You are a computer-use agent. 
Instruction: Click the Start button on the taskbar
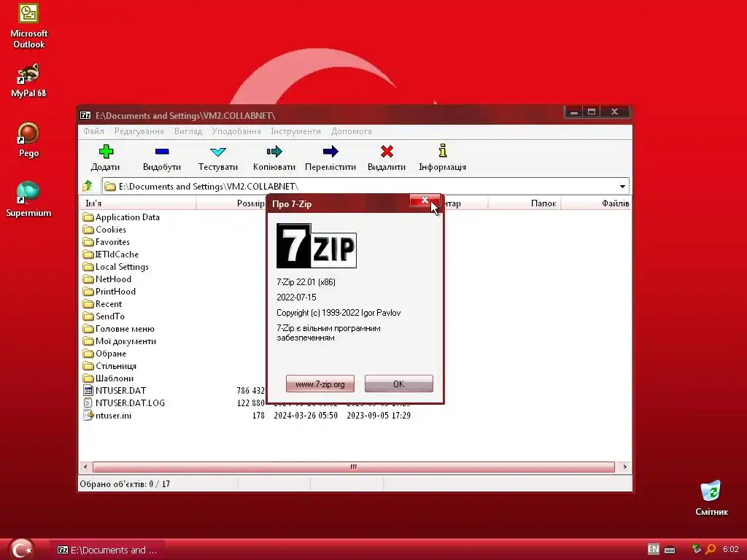point(21,550)
